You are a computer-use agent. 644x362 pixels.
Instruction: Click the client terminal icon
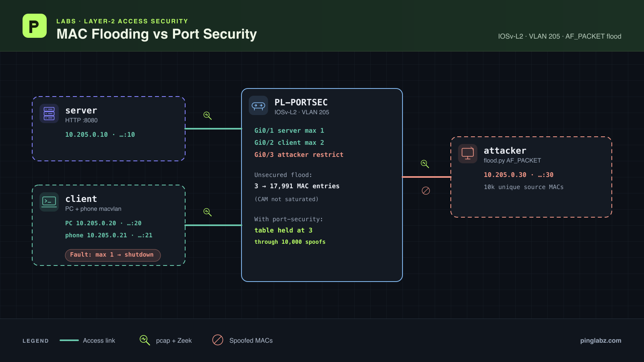(x=49, y=202)
